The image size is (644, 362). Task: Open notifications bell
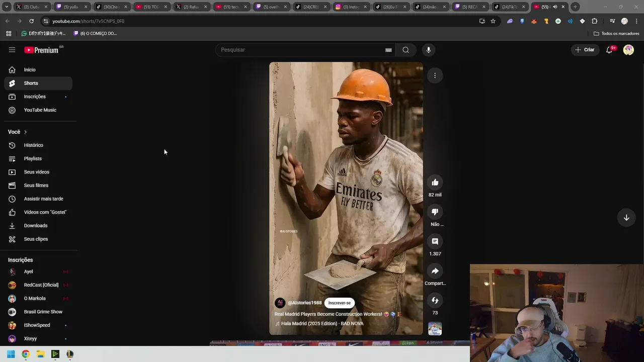609,50
